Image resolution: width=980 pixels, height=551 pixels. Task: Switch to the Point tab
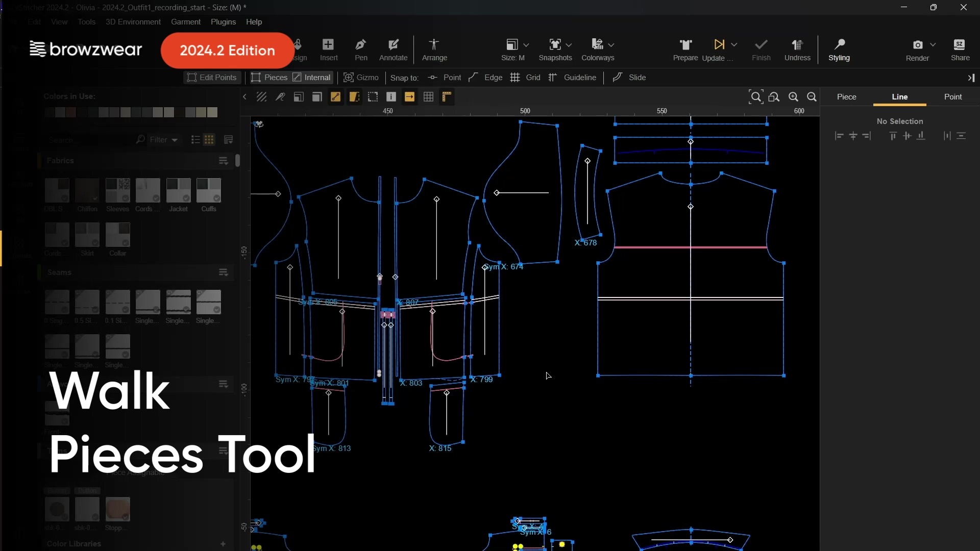952,97
